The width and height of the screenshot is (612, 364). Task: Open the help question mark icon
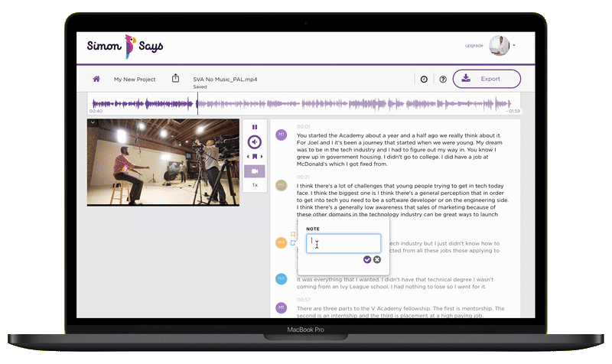(x=443, y=80)
